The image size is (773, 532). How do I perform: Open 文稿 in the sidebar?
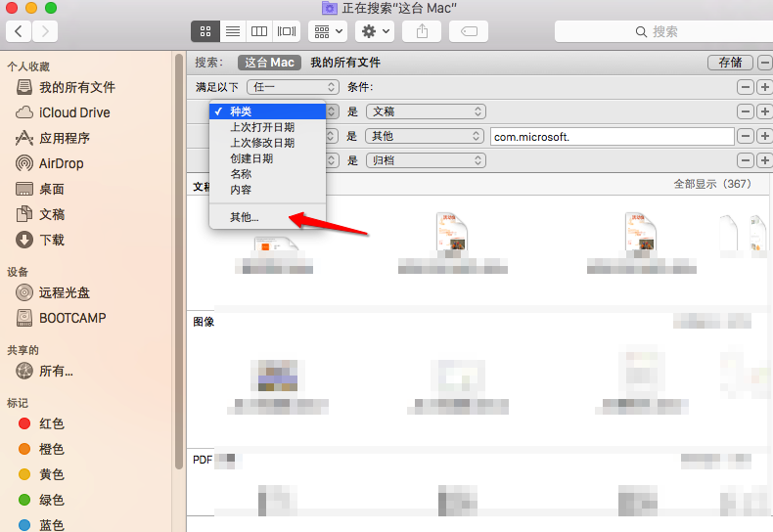tap(40, 214)
